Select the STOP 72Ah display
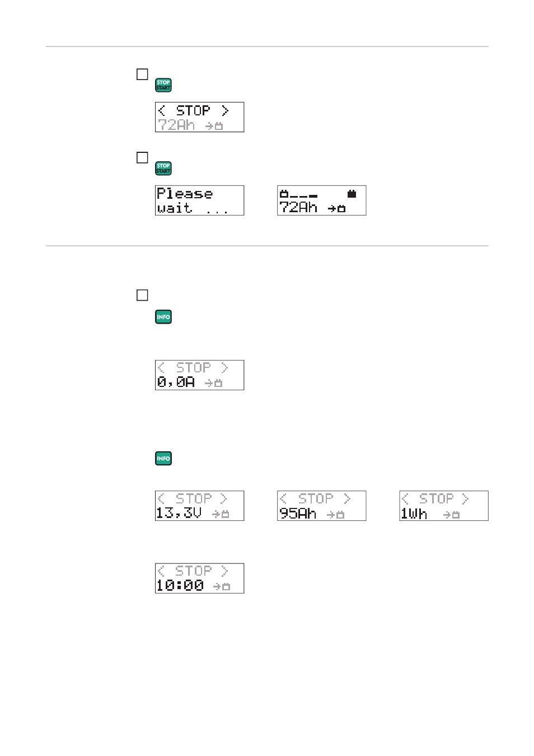The height and width of the screenshot is (756, 534). (x=199, y=117)
